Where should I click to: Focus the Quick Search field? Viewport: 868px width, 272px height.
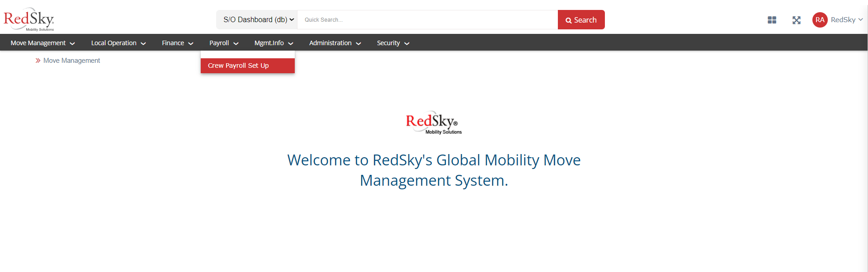point(427,20)
